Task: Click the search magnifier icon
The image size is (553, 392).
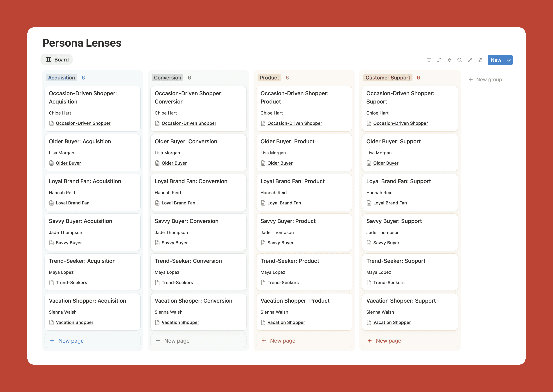Action: 459,60
